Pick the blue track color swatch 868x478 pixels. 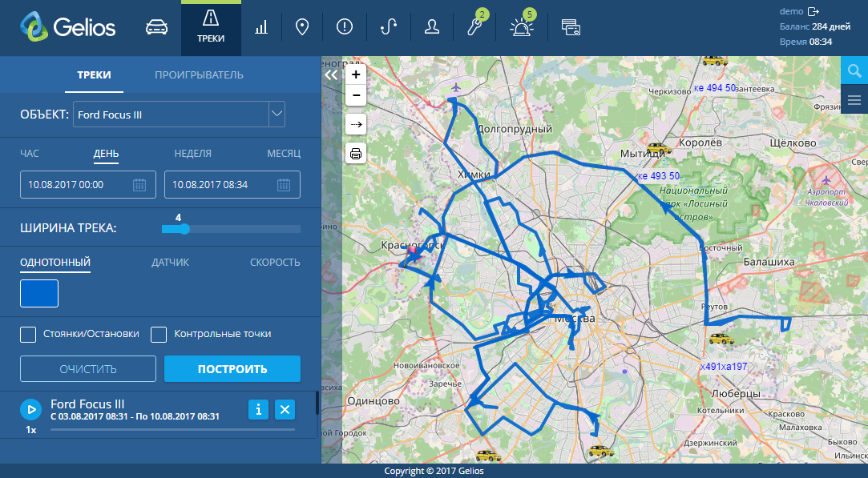(39, 293)
